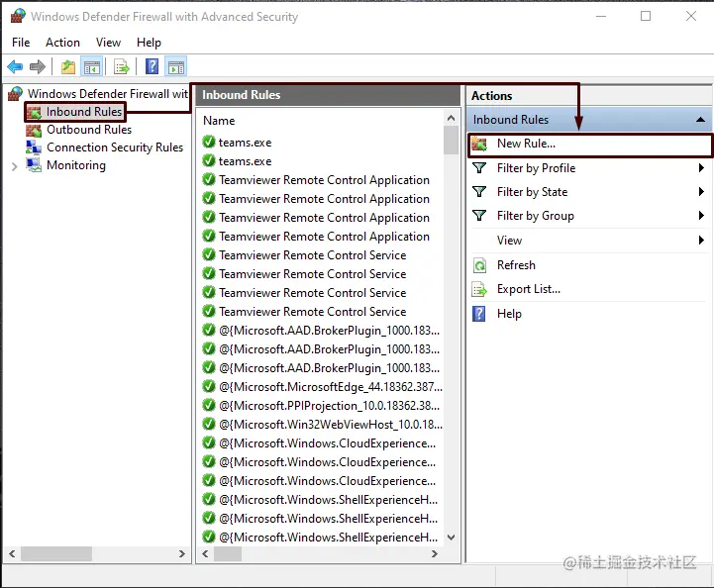
Task: Click Export List... in Actions pane
Action: [x=529, y=289]
